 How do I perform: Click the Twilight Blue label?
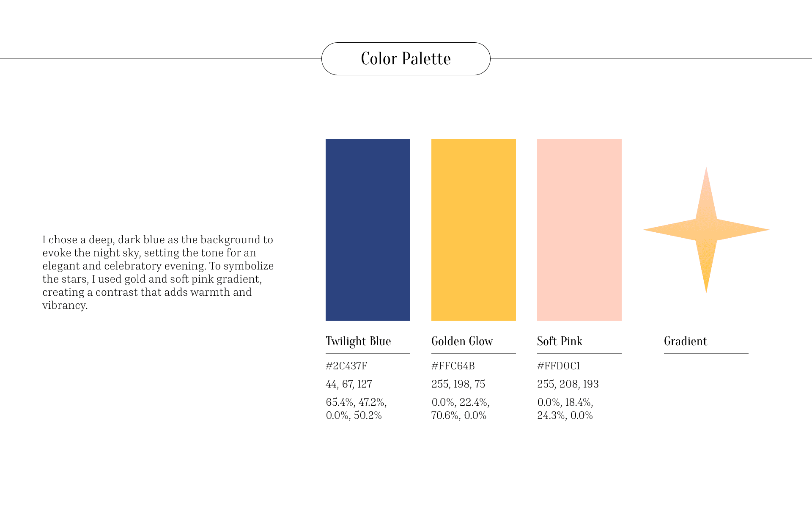(x=358, y=341)
